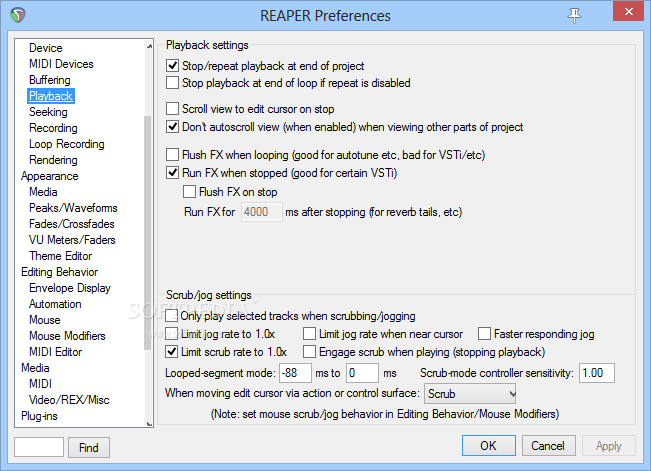Open the Scrub mode dropdown

(470, 393)
